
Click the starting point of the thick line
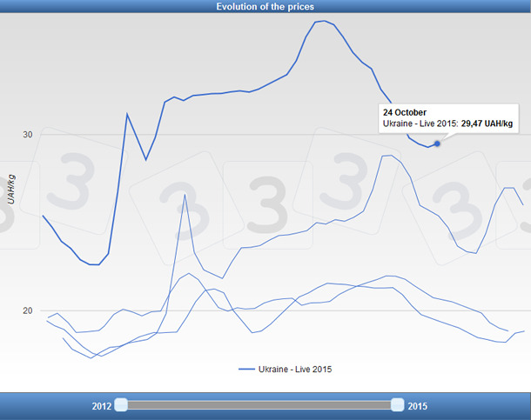(x=43, y=216)
